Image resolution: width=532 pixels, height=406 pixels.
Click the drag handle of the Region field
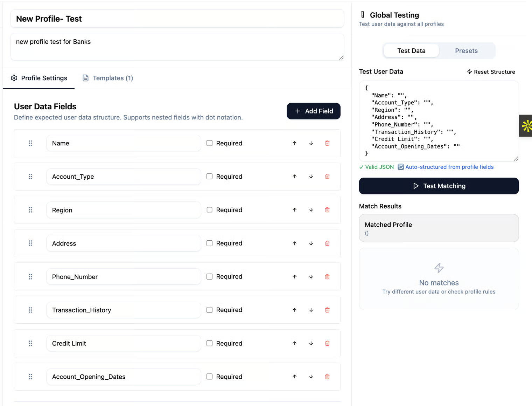pos(30,210)
